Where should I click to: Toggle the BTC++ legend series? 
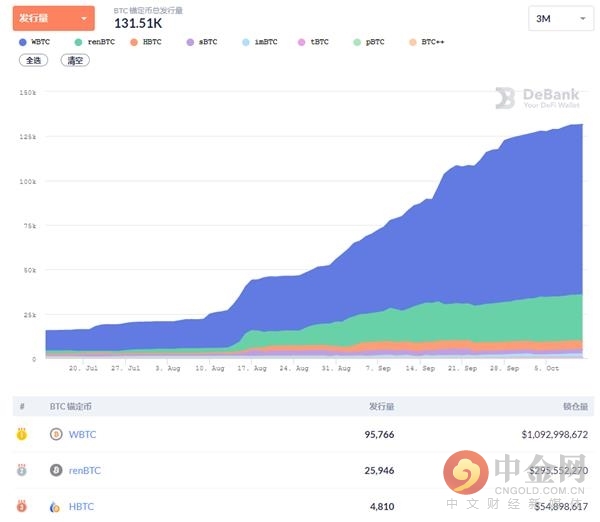pyautogui.click(x=427, y=42)
